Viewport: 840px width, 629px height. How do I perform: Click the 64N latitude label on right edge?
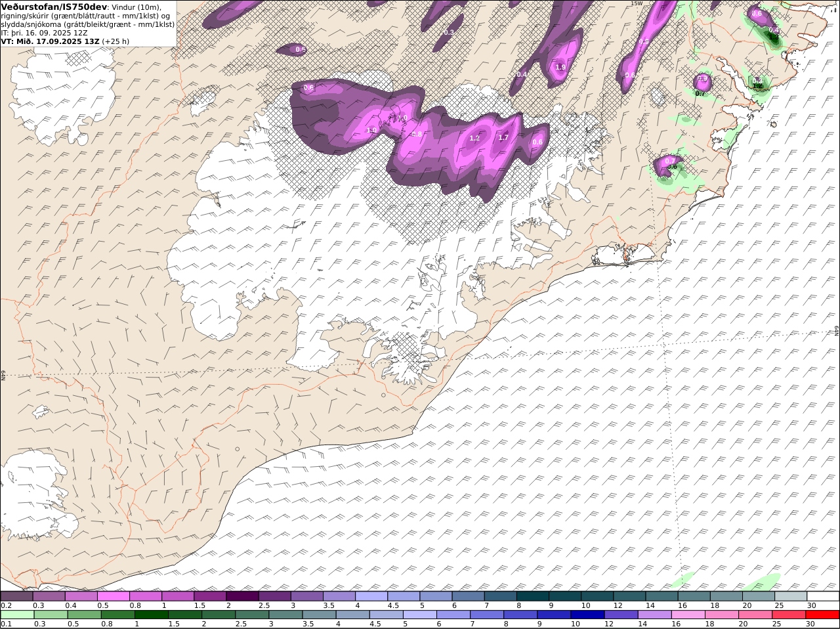coord(837,330)
